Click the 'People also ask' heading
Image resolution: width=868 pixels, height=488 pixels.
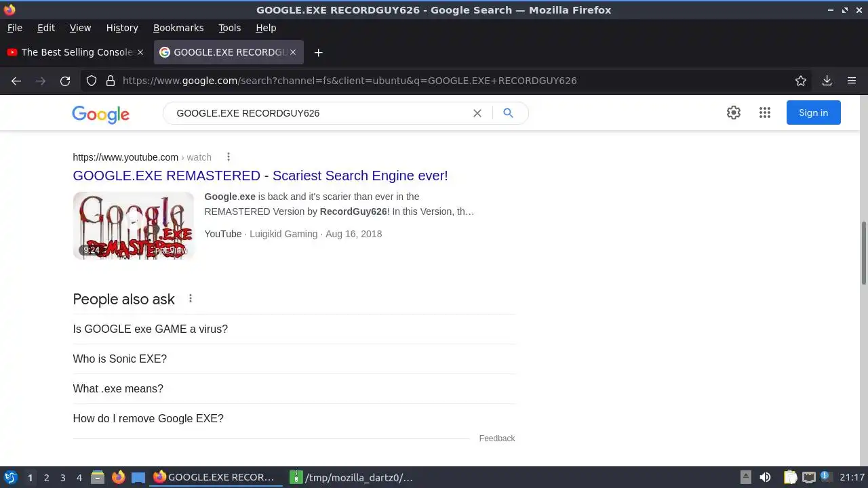[x=123, y=299]
